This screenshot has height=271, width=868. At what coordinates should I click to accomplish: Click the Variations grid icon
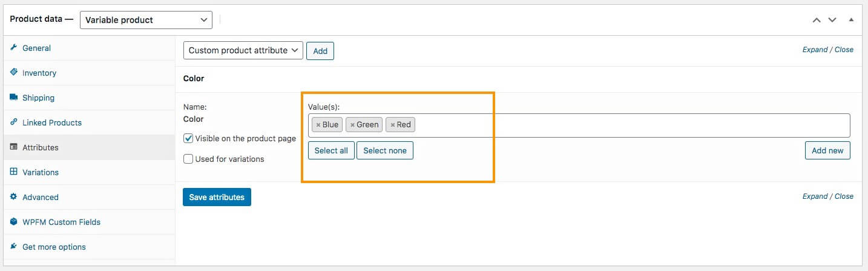coord(14,172)
